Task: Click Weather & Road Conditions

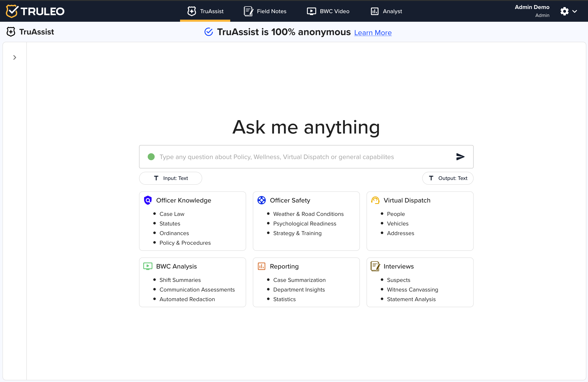Action: pos(308,214)
